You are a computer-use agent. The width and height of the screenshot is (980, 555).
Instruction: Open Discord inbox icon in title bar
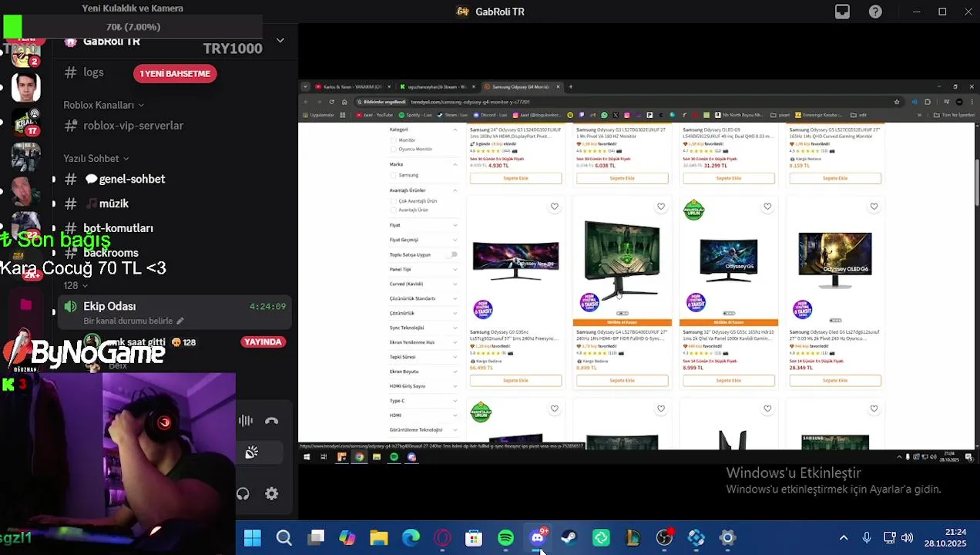(842, 12)
